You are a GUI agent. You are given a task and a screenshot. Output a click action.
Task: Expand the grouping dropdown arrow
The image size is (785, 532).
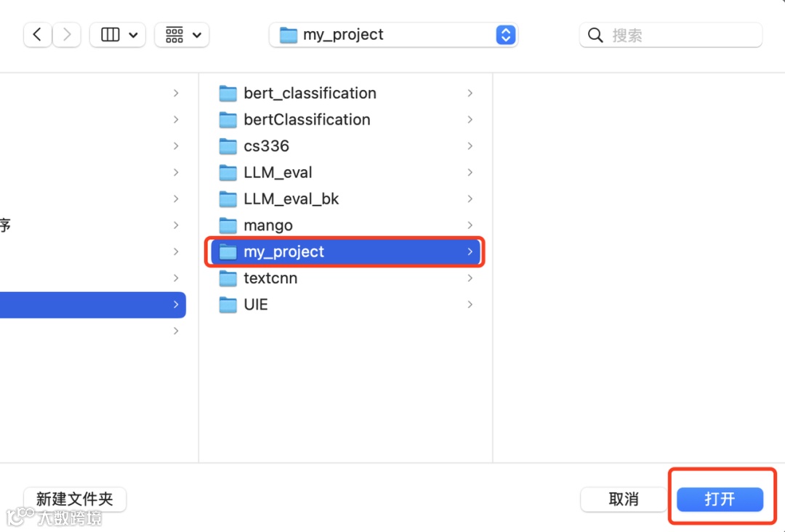coord(197,34)
